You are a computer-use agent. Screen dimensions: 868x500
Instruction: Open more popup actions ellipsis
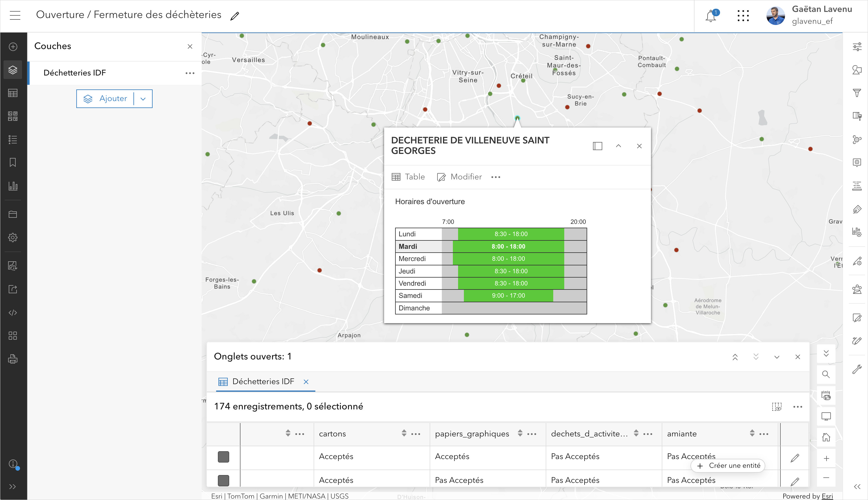(496, 177)
